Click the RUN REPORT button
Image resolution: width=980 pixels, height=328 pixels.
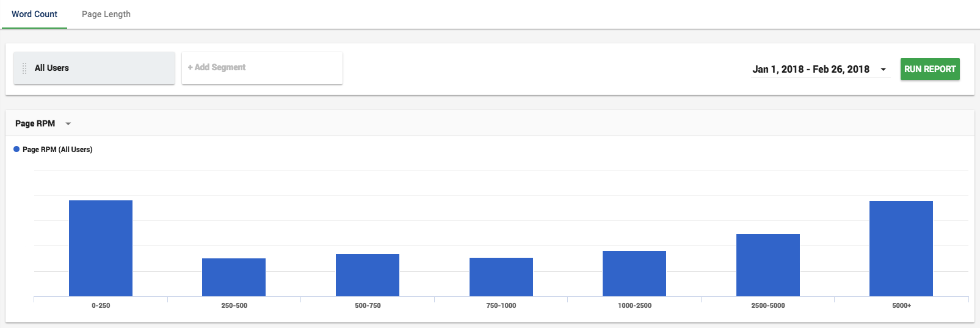[x=930, y=69]
